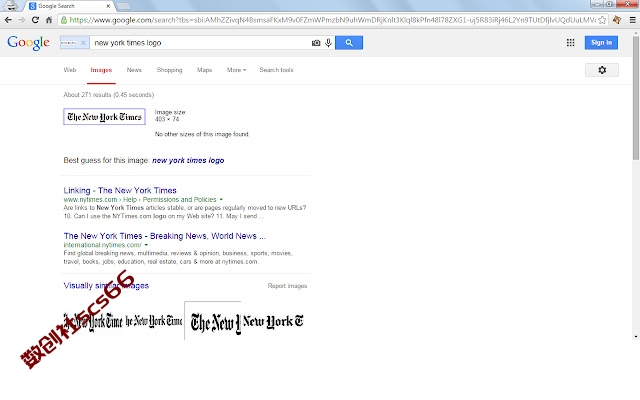Click the Google logo

pyautogui.click(x=28, y=42)
